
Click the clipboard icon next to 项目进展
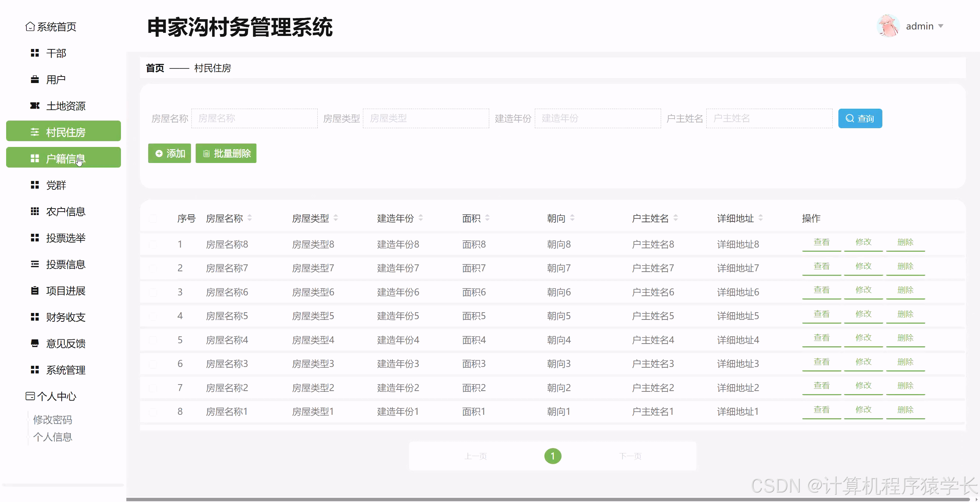point(35,291)
